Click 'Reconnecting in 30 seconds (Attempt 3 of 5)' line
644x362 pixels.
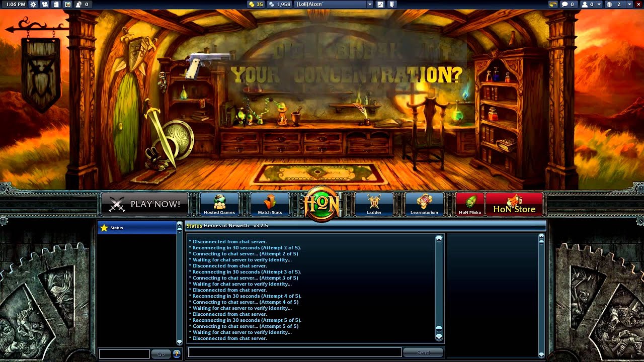(245, 272)
